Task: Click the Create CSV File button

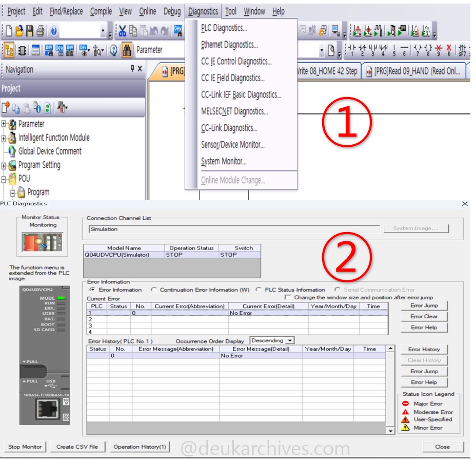Action: coord(77,447)
